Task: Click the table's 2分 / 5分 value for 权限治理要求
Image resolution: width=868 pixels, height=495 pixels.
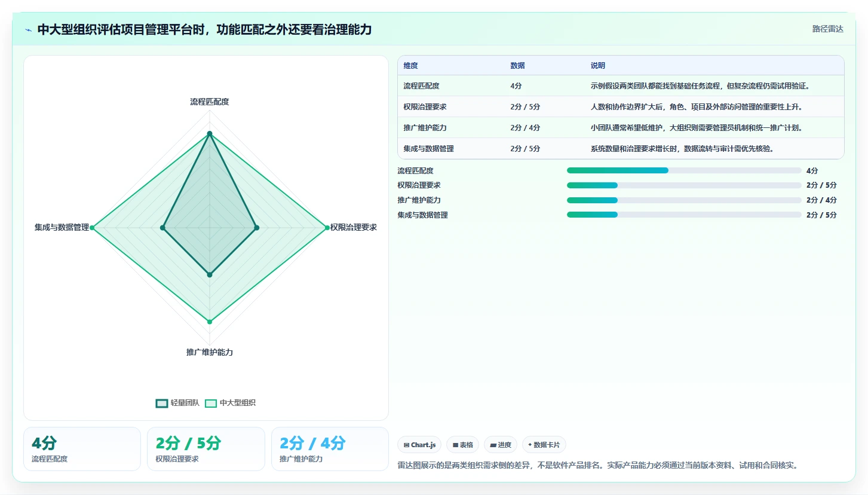Action: (525, 107)
